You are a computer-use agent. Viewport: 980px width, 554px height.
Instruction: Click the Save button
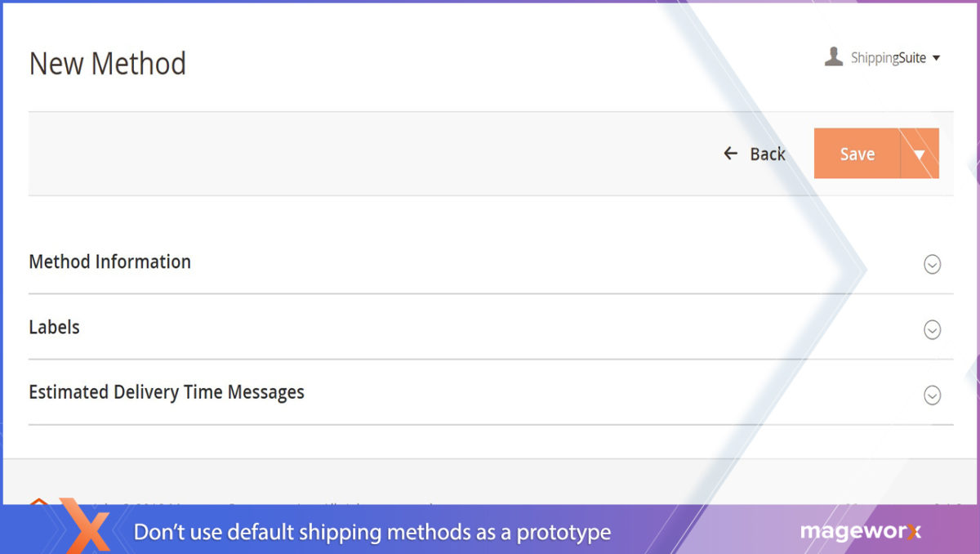pos(856,154)
